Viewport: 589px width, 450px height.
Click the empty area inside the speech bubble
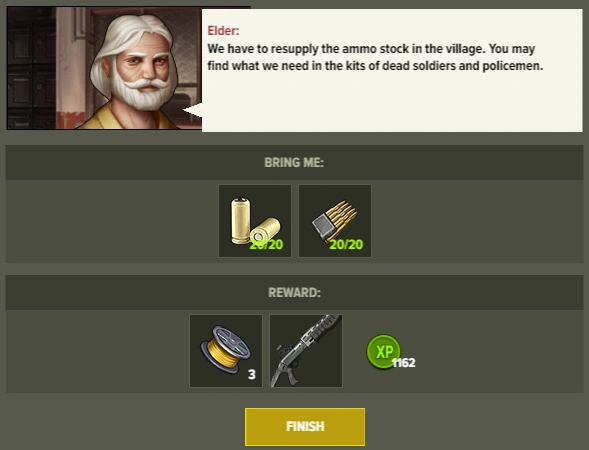391,103
